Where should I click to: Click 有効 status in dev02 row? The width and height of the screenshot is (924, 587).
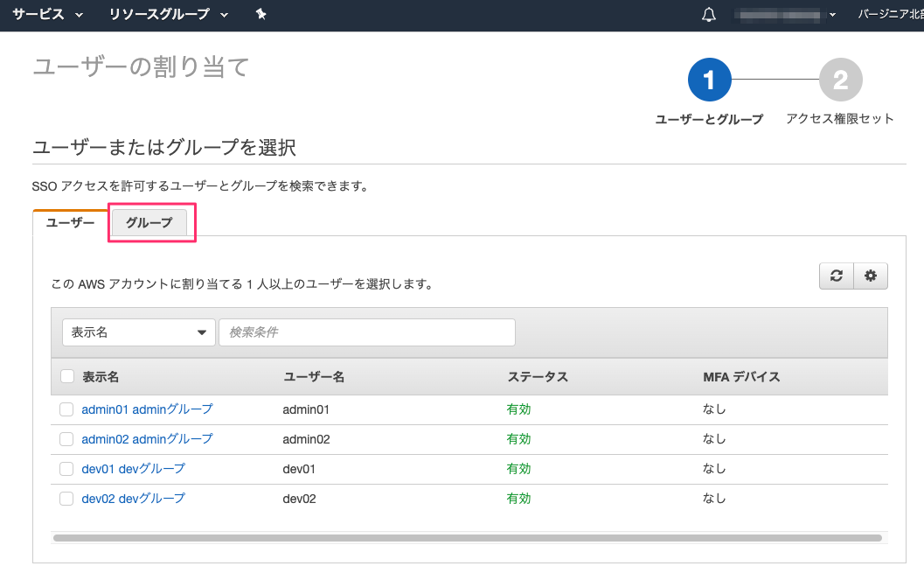coord(518,499)
